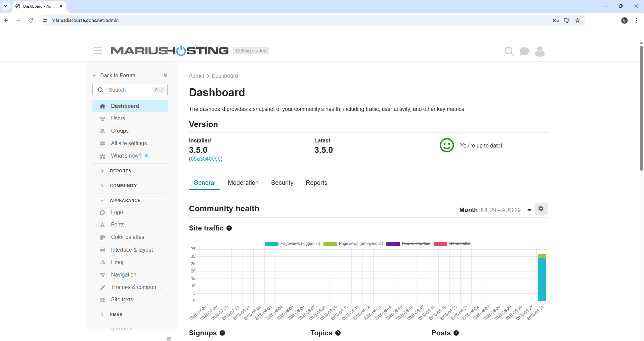The image size is (644, 341).
Task: Click Topics help question mark
Action: 338,333
